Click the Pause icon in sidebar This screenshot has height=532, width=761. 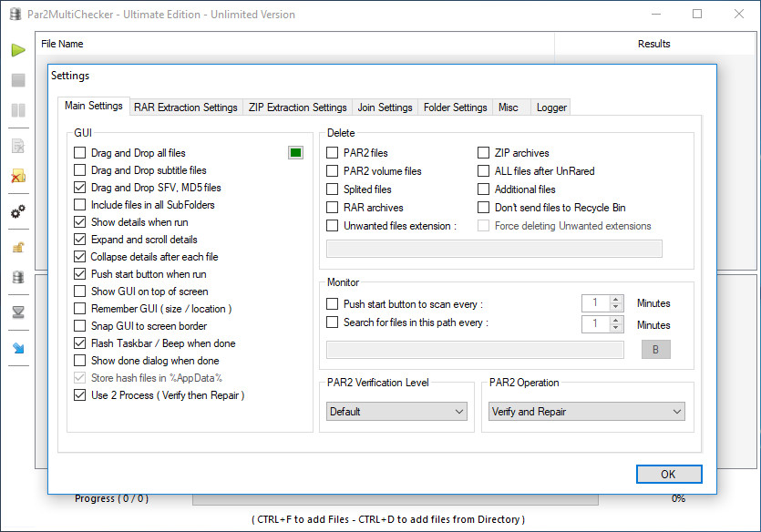18,110
